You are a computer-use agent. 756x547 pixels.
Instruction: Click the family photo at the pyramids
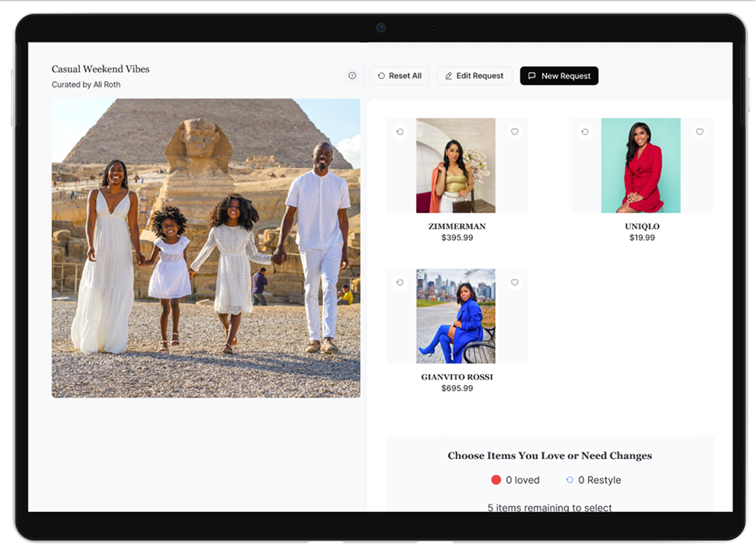click(x=206, y=248)
